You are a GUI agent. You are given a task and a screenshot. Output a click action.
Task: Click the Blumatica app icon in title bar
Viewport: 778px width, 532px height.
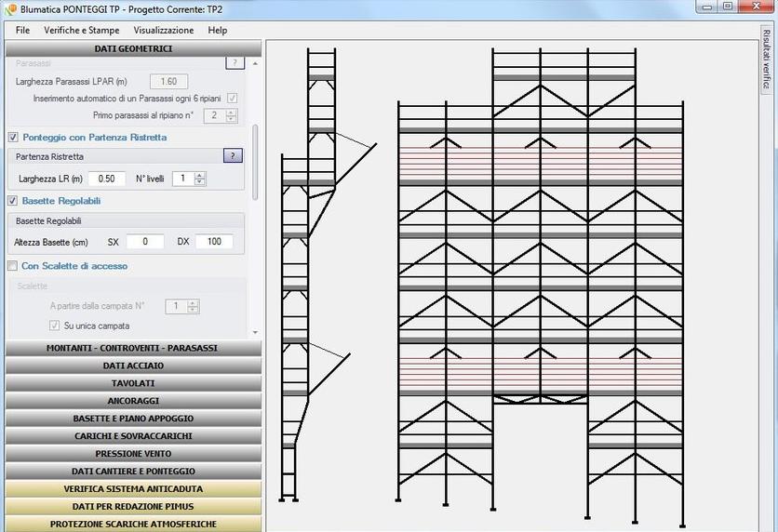coord(10,8)
